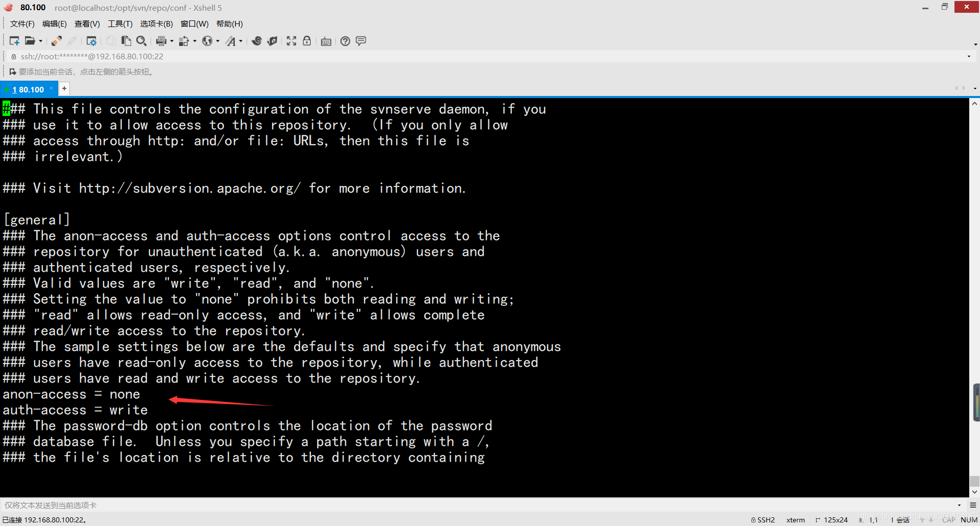
Task: Select the 80.100 session tab
Action: pos(28,89)
